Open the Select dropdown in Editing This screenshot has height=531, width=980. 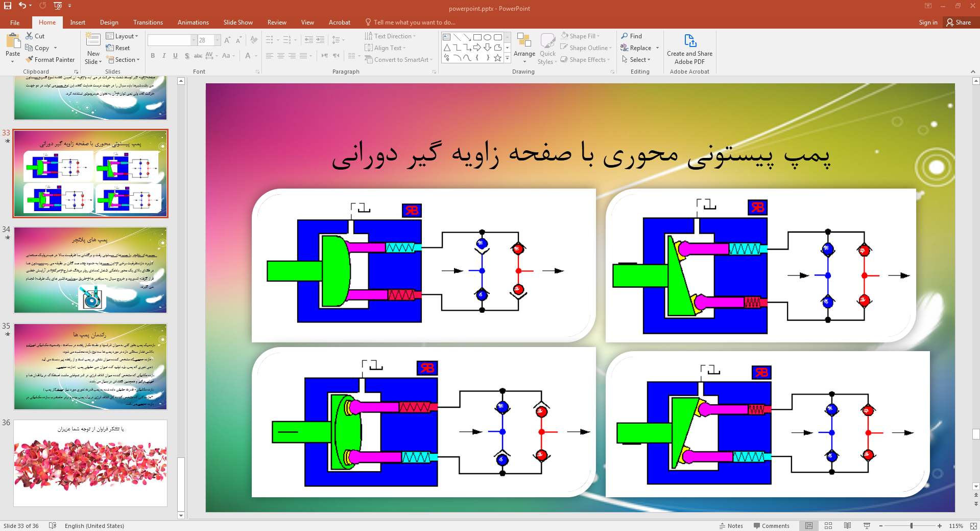[x=636, y=60]
